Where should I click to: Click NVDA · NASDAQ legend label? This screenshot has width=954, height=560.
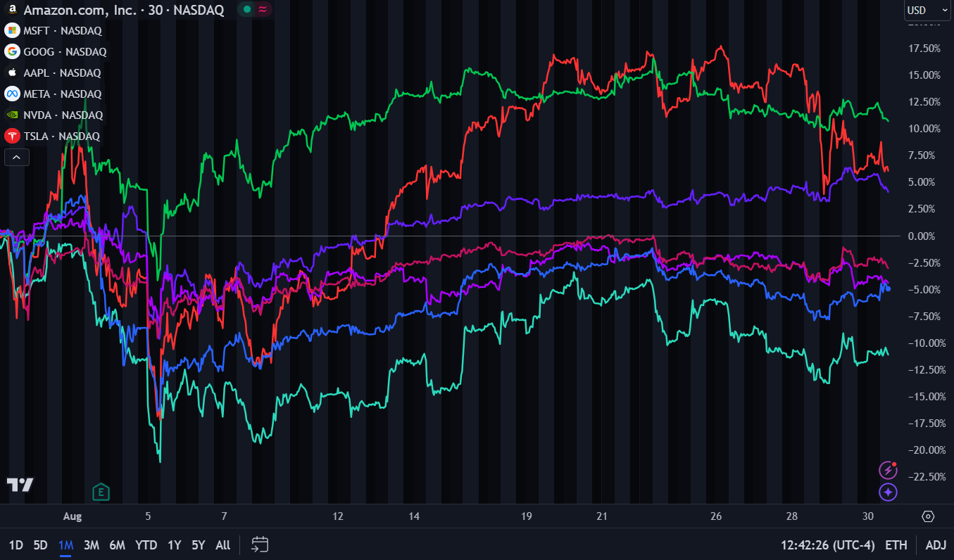pos(63,115)
